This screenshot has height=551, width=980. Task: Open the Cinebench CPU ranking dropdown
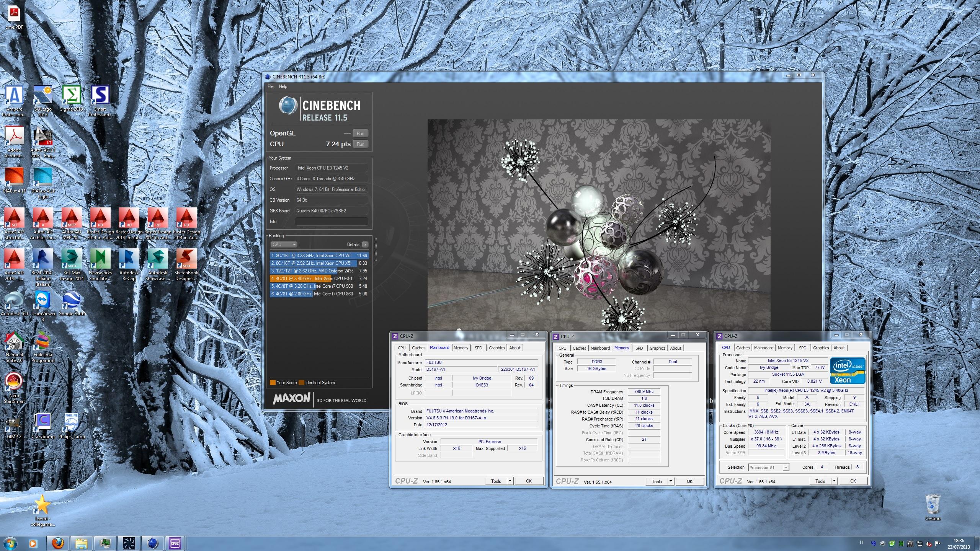pos(284,245)
